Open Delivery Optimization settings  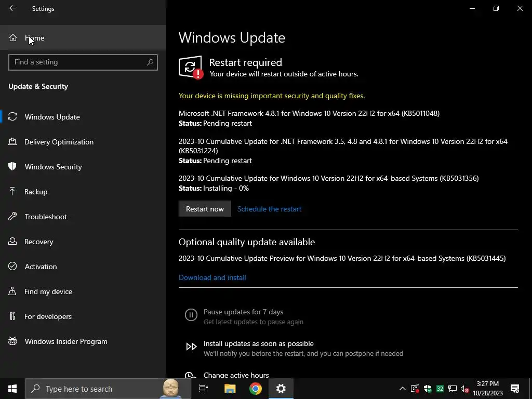(83, 142)
